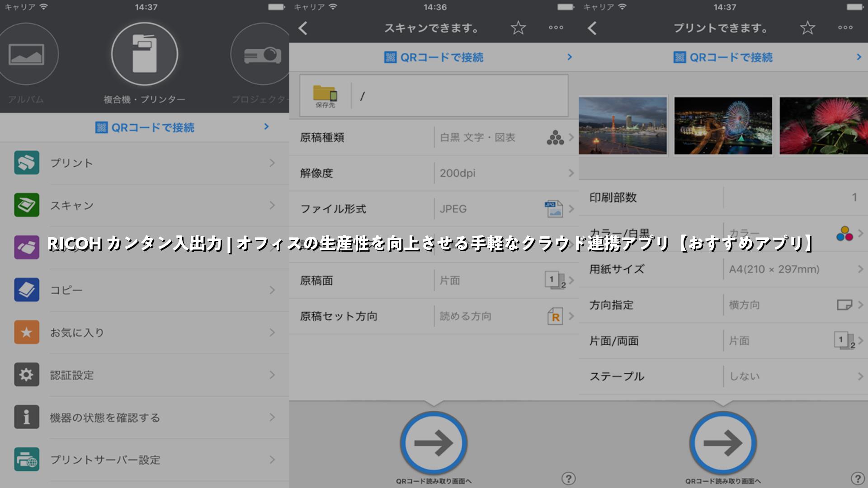This screenshot has height=488, width=868.
Task: Click the landscape orientation icon
Action: (844, 305)
